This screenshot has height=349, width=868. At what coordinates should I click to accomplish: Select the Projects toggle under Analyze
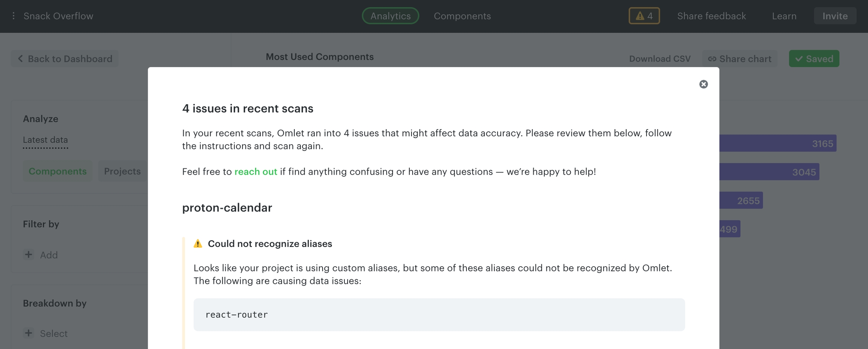[122, 171]
